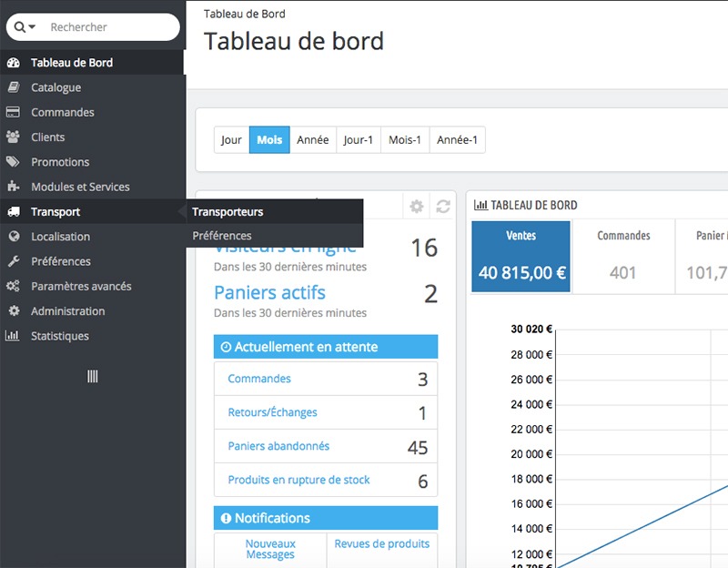The height and width of the screenshot is (568, 728).
Task: Click the Rechercher search input field
Action: (x=107, y=27)
